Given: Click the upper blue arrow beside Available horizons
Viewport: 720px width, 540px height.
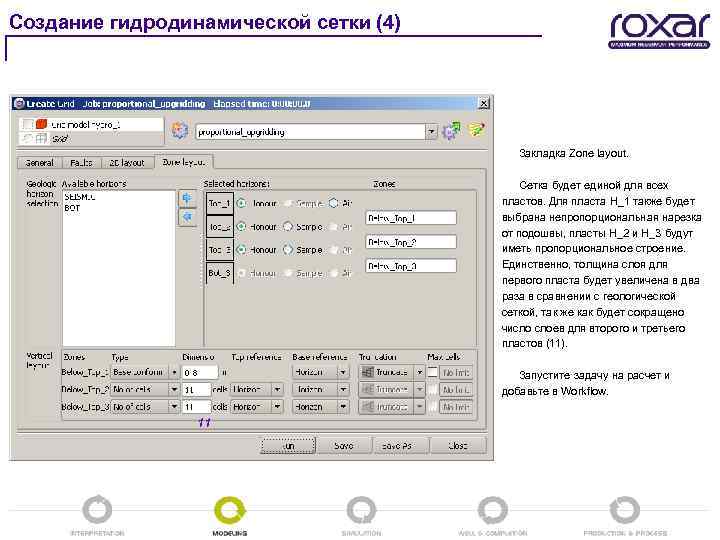Looking at the screenshot, I should click(x=187, y=198).
